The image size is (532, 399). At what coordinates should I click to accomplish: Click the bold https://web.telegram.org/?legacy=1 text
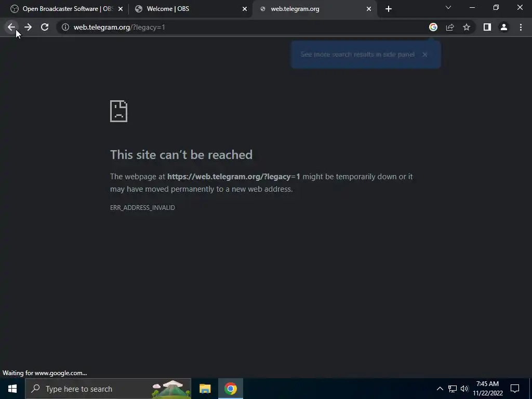pos(233,177)
